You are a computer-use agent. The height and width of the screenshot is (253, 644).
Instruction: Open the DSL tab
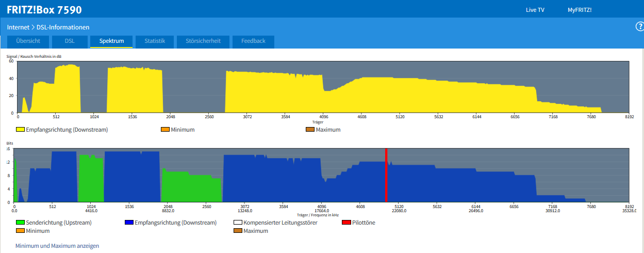[x=70, y=41]
